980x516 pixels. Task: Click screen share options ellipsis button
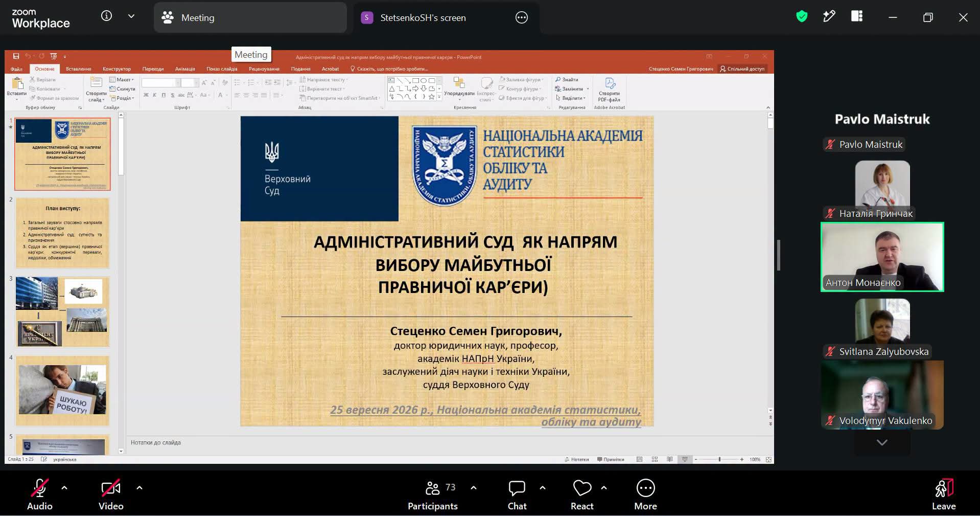click(x=521, y=17)
